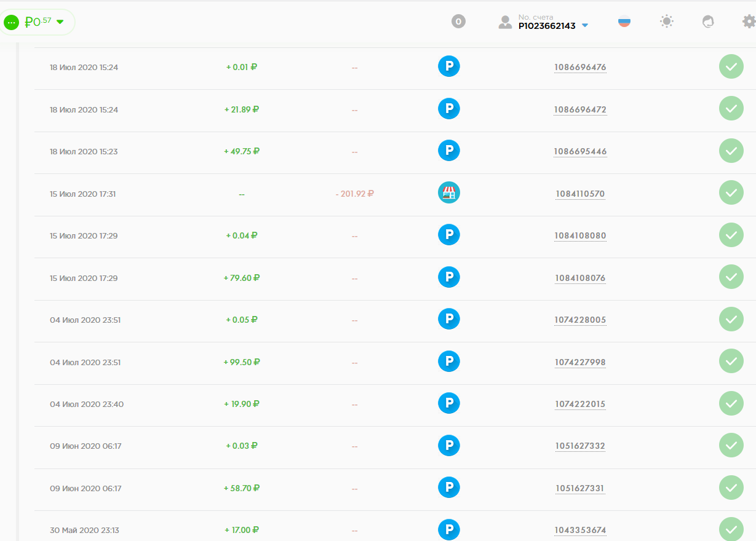Expand the ruble balance dropdown arrow
This screenshot has height=541, width=756.
pyautogui.click(x=60, y=22)
